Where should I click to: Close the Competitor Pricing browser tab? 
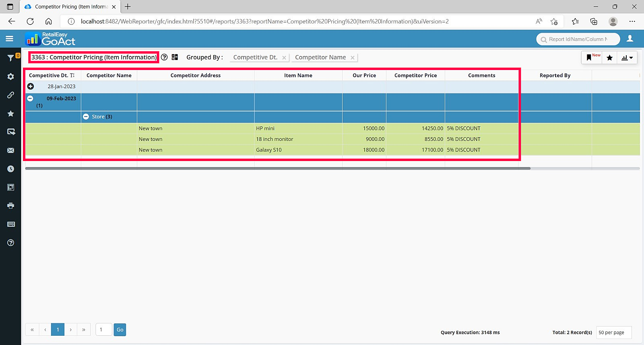114,7
